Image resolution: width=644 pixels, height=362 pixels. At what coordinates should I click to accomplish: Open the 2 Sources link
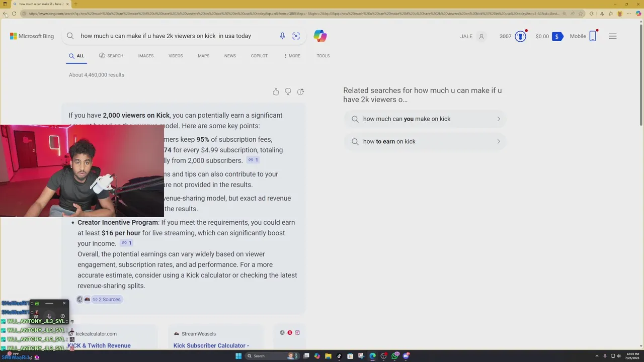[x=106, y=299]
